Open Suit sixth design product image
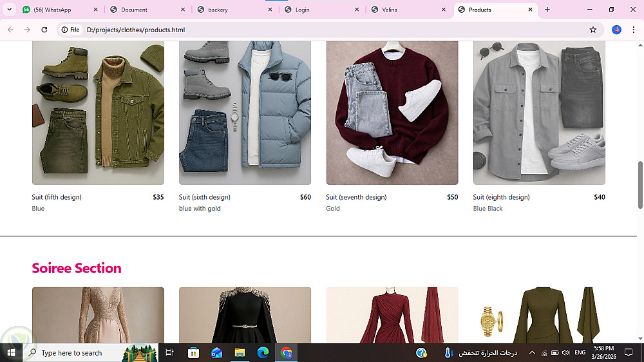The image size is (644, 362). click(x=245, y=113)
